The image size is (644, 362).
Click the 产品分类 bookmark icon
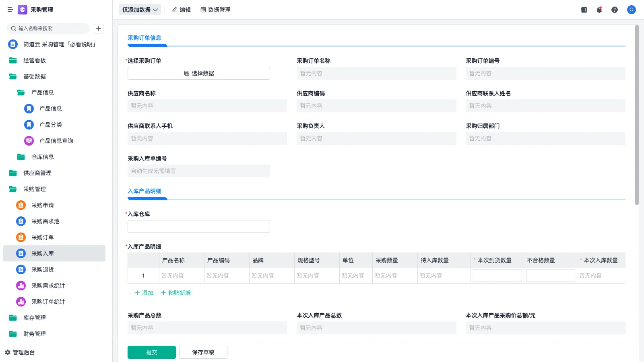point(29,125)
